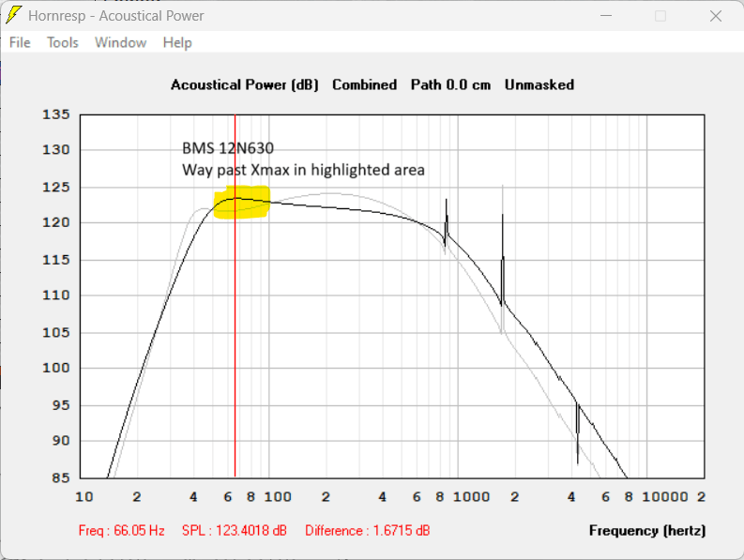Click the 'Freq : 66.05 Hz' readout

coord(121,530)
